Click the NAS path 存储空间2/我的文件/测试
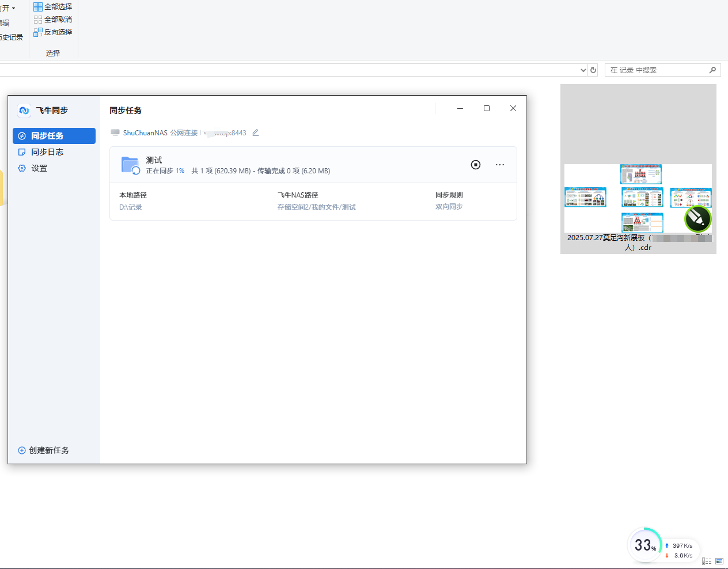 pyautogui.click(x=317, y=207)
